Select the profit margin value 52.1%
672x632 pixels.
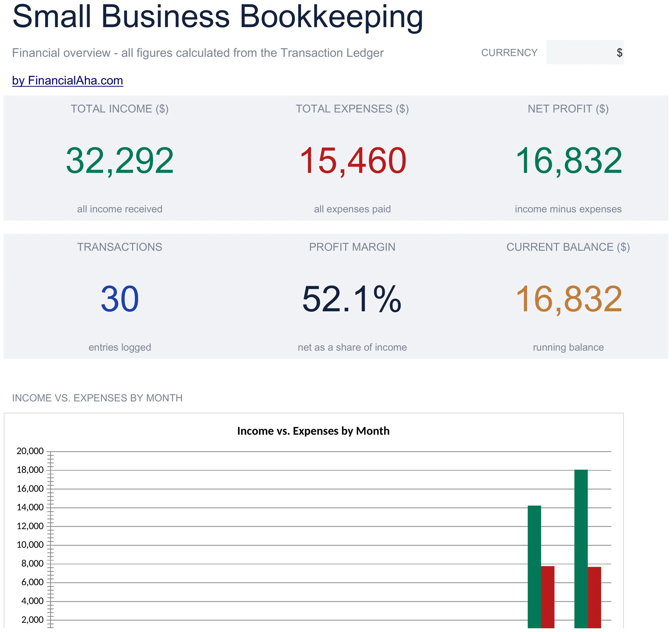coord(352,299)
